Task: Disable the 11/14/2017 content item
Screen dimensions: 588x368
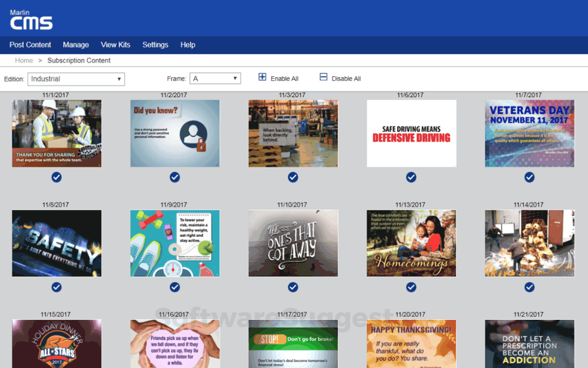Action: (529, 288)
